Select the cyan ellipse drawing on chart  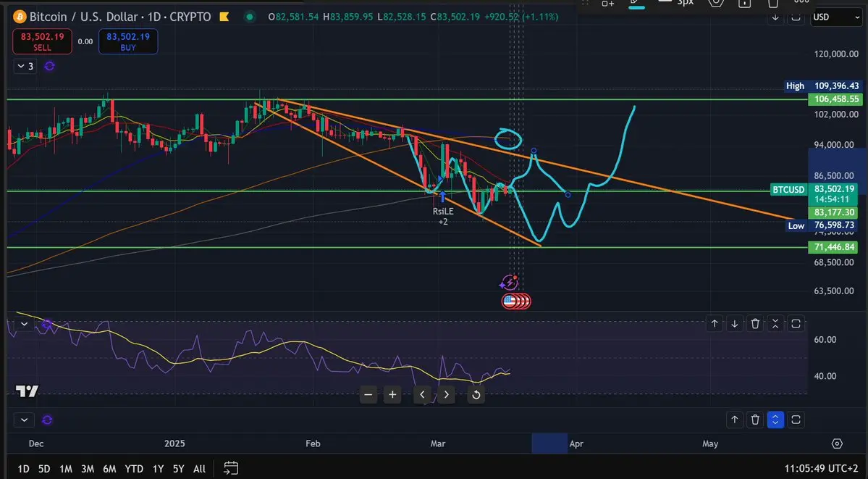coord(508,139)
